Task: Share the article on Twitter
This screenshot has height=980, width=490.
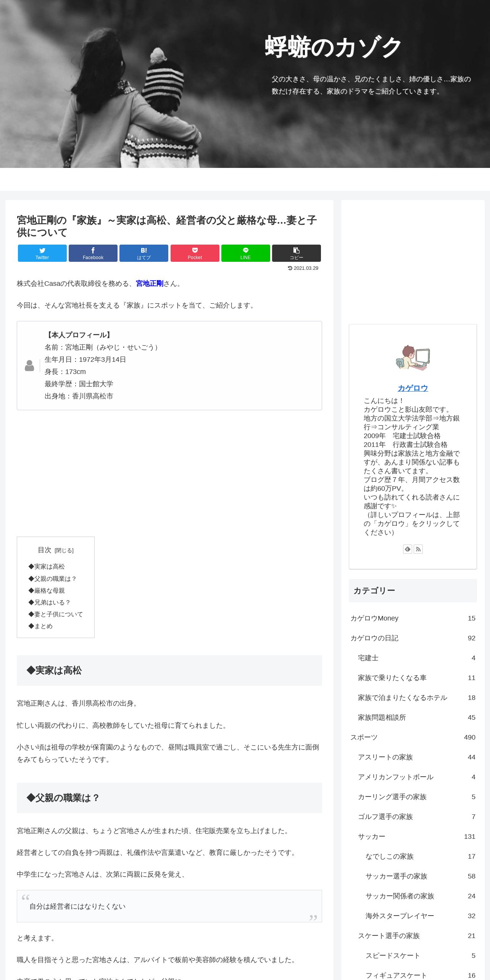Action: tap(42, 253)
